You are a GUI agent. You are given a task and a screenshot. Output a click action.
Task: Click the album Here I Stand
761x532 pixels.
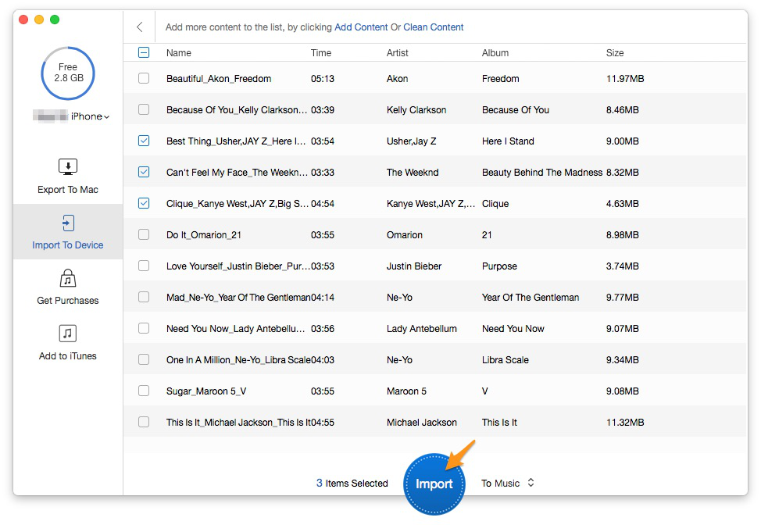pyautogui.click(x=508, y=141)
